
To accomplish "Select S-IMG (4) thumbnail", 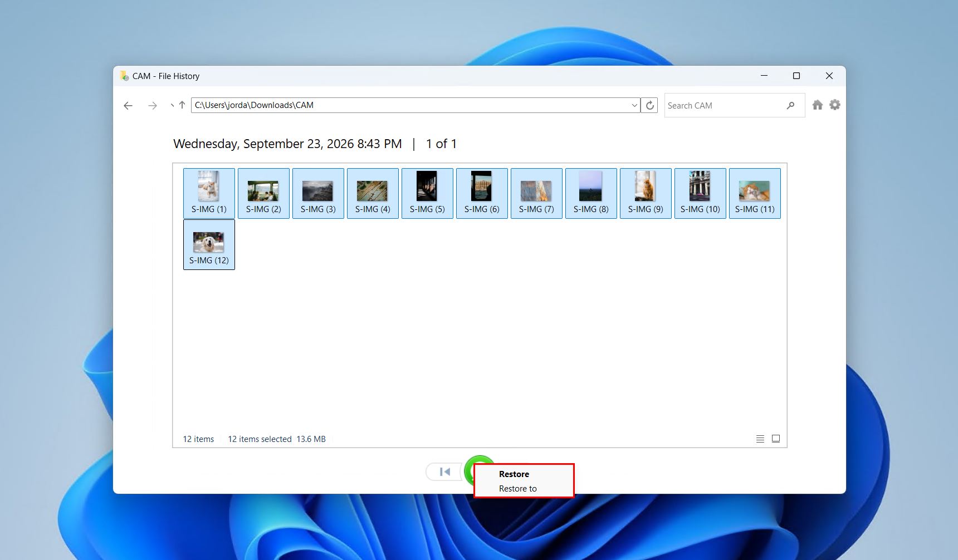I will [x=373, y=193].
